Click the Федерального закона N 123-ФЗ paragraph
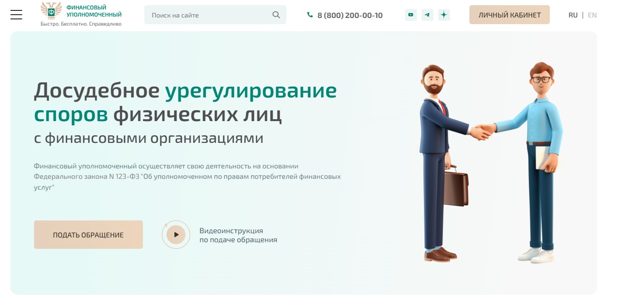 (187, 177)
